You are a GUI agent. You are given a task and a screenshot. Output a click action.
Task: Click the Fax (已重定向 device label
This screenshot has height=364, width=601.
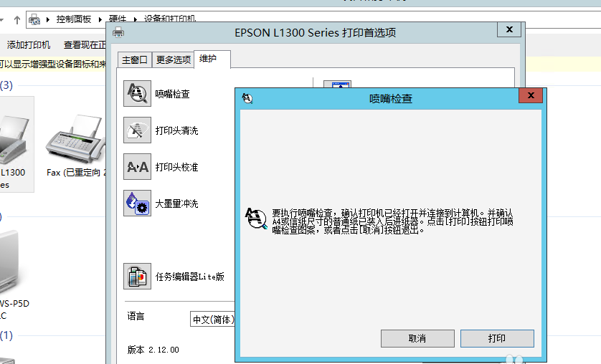tap(76, 173)
